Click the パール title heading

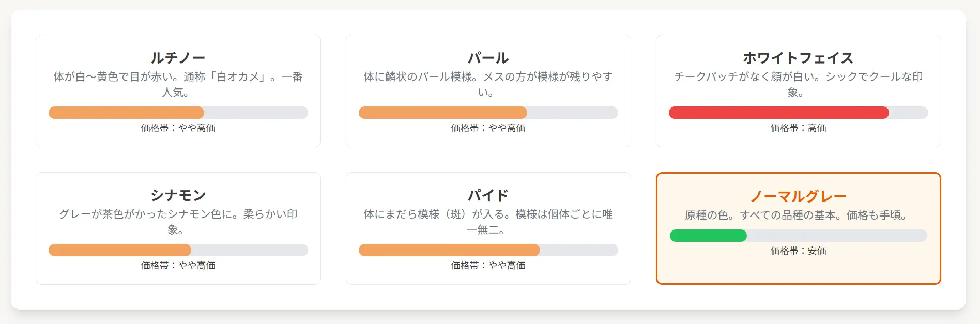click(x=488, y=58)
